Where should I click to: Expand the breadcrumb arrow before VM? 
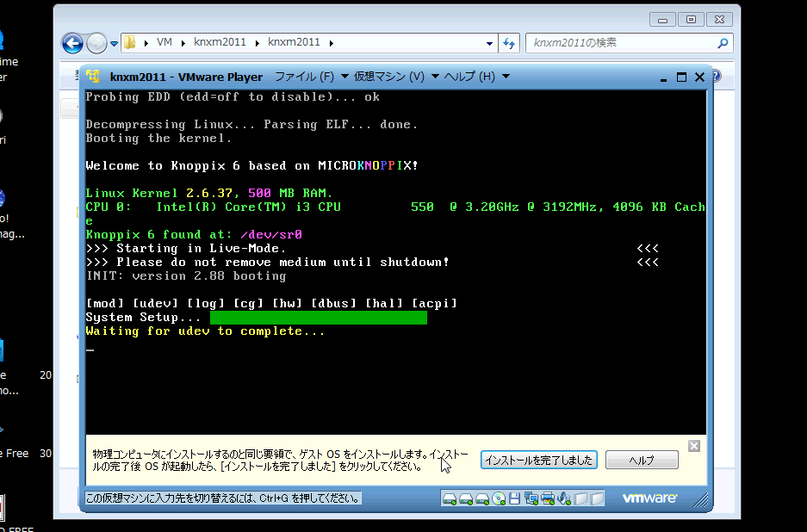(146, 43)
